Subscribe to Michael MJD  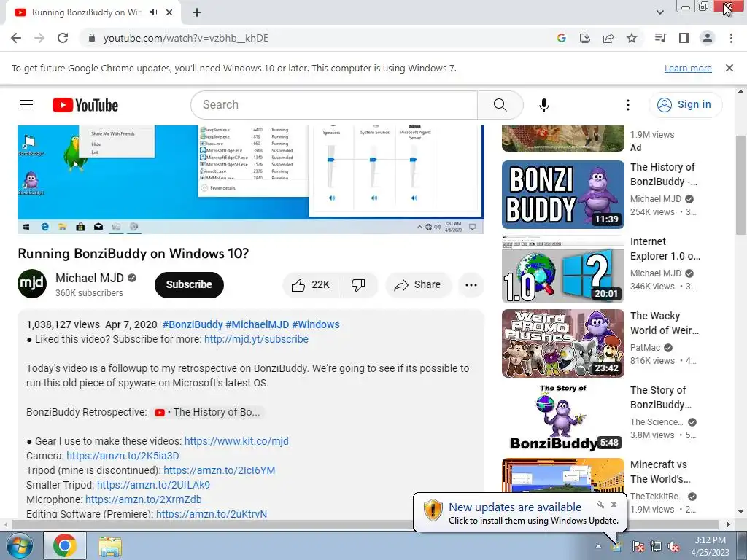coord(189,285)
